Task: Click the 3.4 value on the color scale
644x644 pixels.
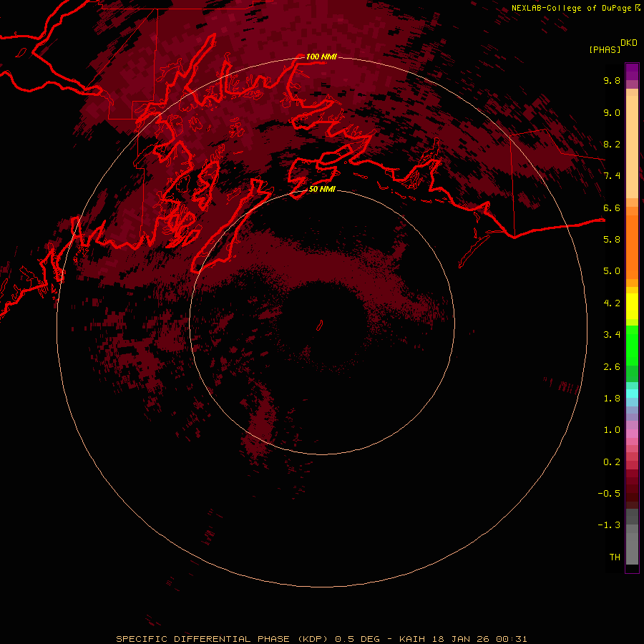Action: (x=612, y=335)
